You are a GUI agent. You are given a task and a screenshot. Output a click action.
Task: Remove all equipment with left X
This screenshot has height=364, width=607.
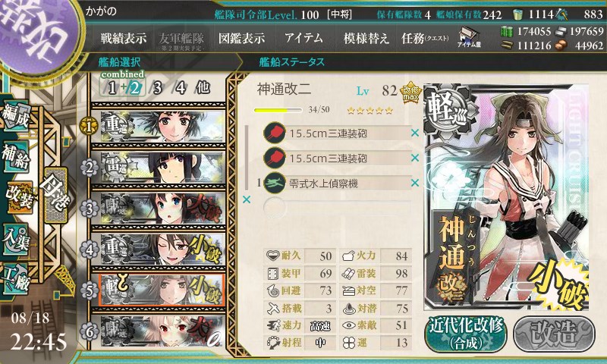pos(246,199)
